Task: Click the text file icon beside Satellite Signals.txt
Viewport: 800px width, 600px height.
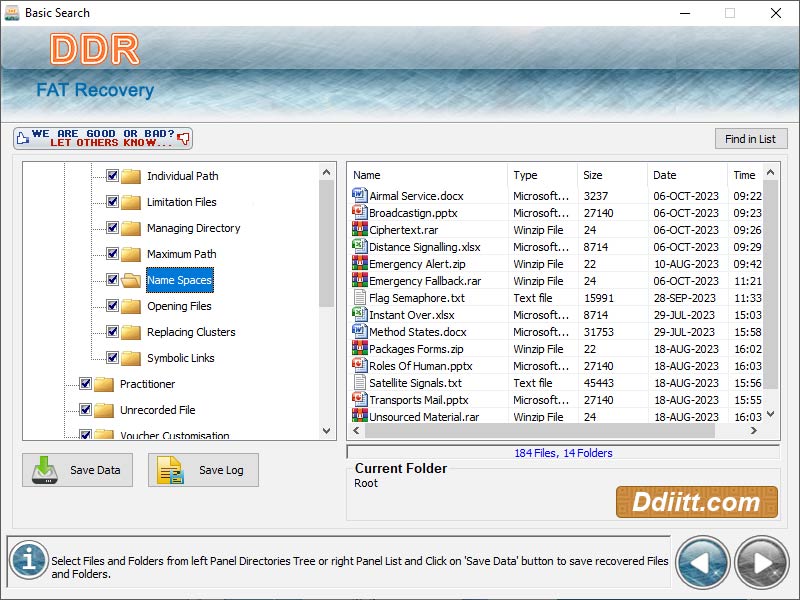Action: click(360, 383)
